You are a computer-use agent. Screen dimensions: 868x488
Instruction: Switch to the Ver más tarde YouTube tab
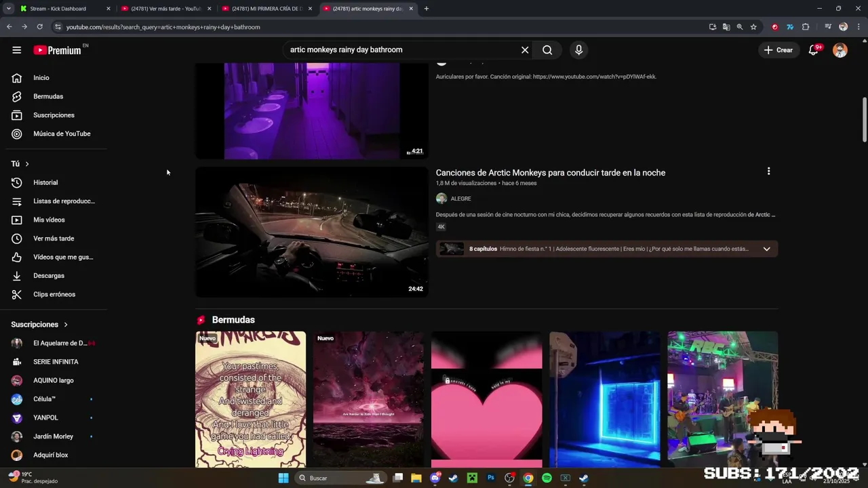pyautogui.click(x=166, y=9)
